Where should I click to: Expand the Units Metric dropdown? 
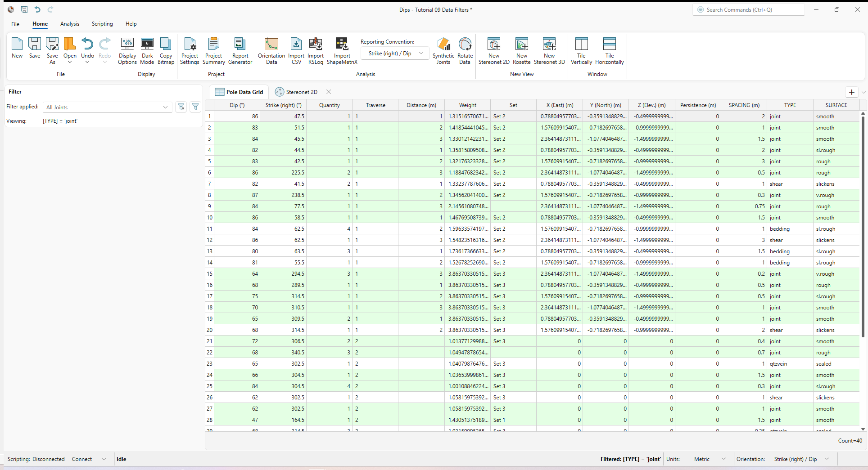click(x=710, y=459)
